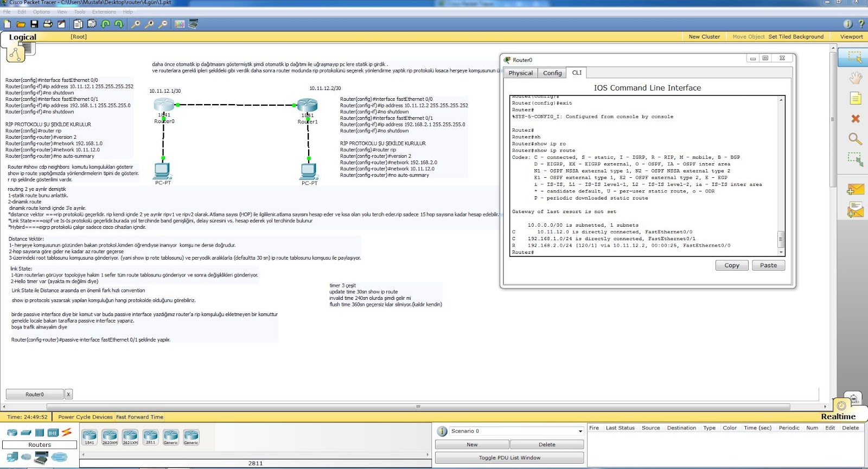This screenshot has width=868, height=469.
Task: Open the Extensions menu
Action: [x=104, y=12]
